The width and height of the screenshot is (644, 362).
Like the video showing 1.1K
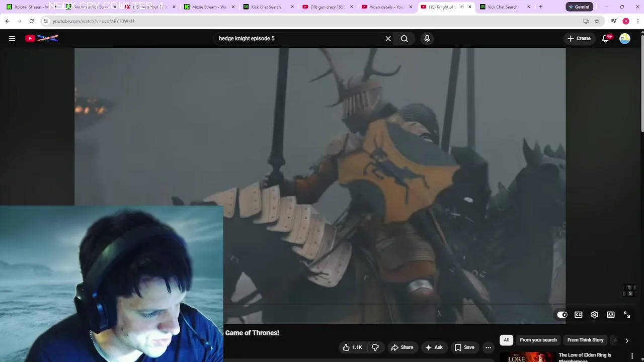point(352,347)
